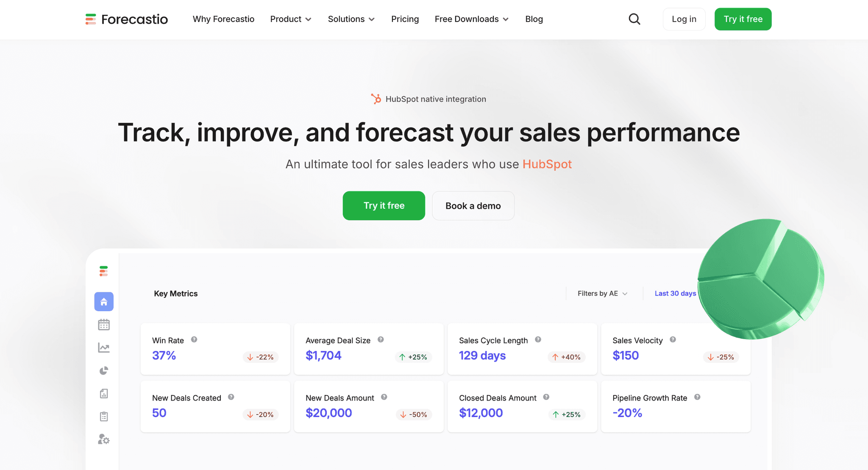868x470 pixels.
Task: Open the Solutions dropdown menu
Action: [x=351, y=19]
